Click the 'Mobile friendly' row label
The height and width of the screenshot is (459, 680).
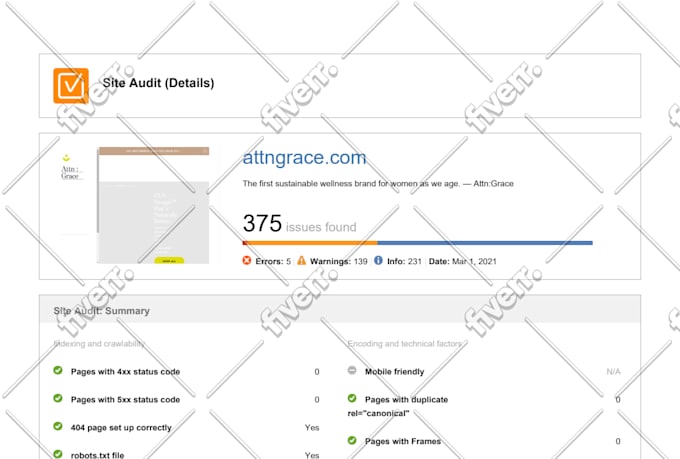(x=395, y=372)
